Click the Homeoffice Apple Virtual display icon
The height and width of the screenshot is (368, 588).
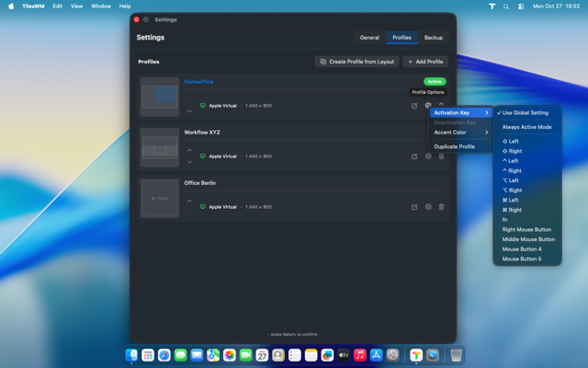(202, 106)
